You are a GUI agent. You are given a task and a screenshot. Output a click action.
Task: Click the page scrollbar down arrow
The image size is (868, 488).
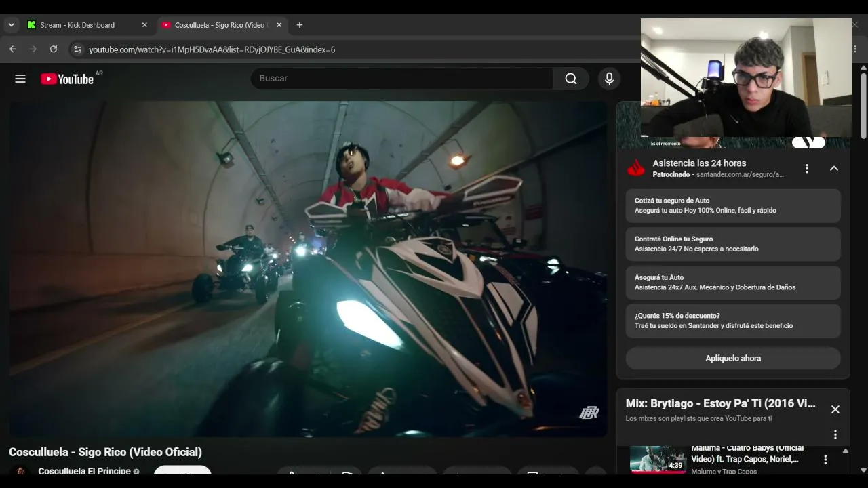(x=863, y=470)
